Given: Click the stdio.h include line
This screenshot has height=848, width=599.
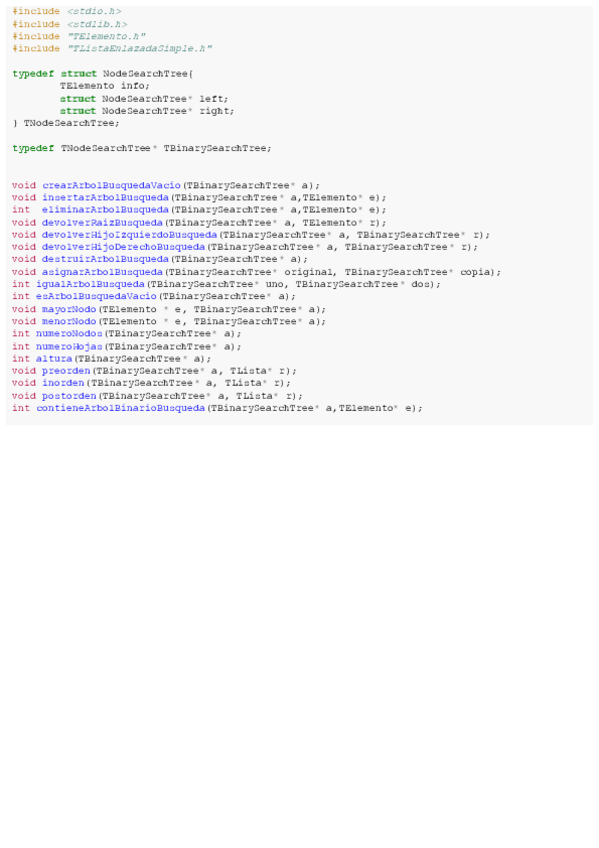Looking at the screenshot, I should (x=67, y=11).
